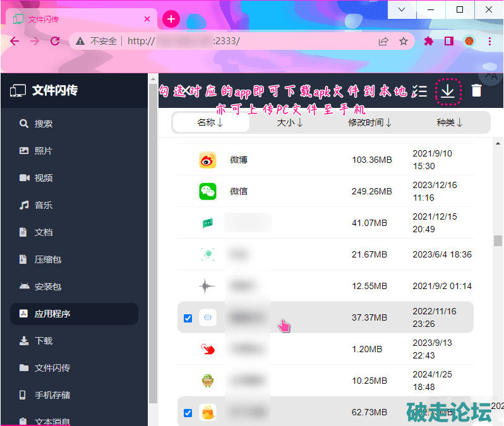The height and width of the screenshot is (426, 504).
Task: Sort the list by 大小 column
Action: 290,123
